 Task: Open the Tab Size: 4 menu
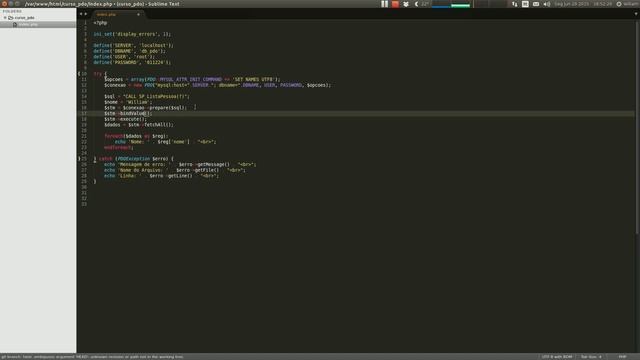coord(591,357)
